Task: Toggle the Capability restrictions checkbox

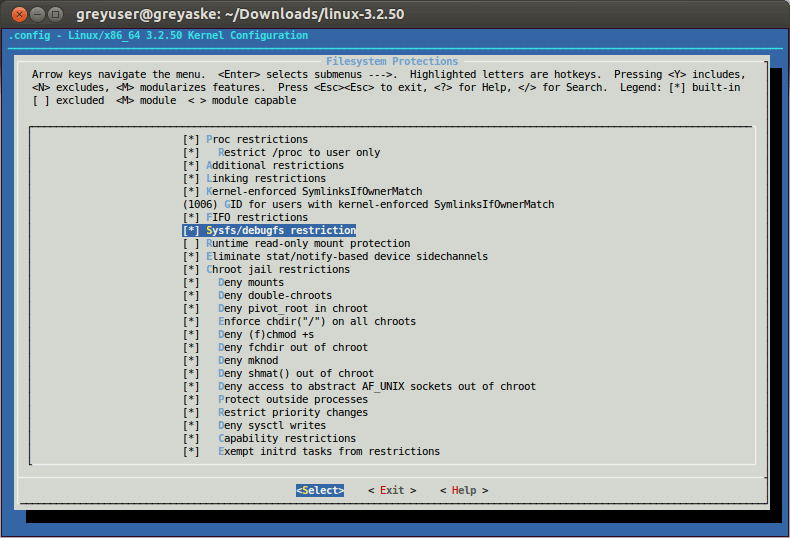Action: 191,439
